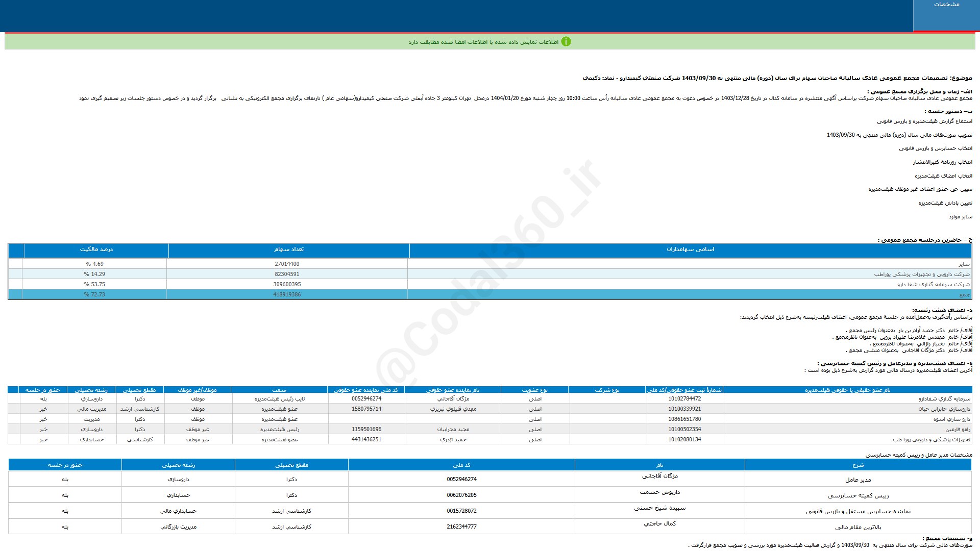Click the مژگان آقاجانی representative name cell
This screenshot has height=551, width=980.
pos(453,399)
